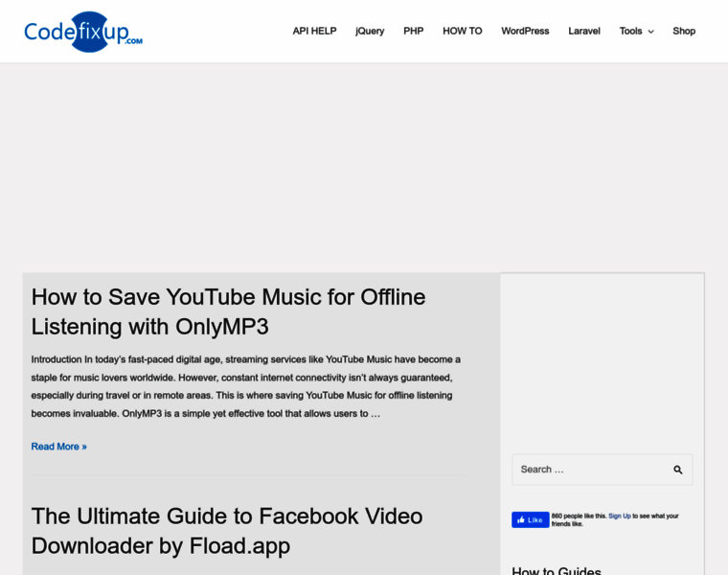Image resolution: width=728 pixels, height=575 pixels.
Task: Click the search magnifier icon
Action: point(678,470)
